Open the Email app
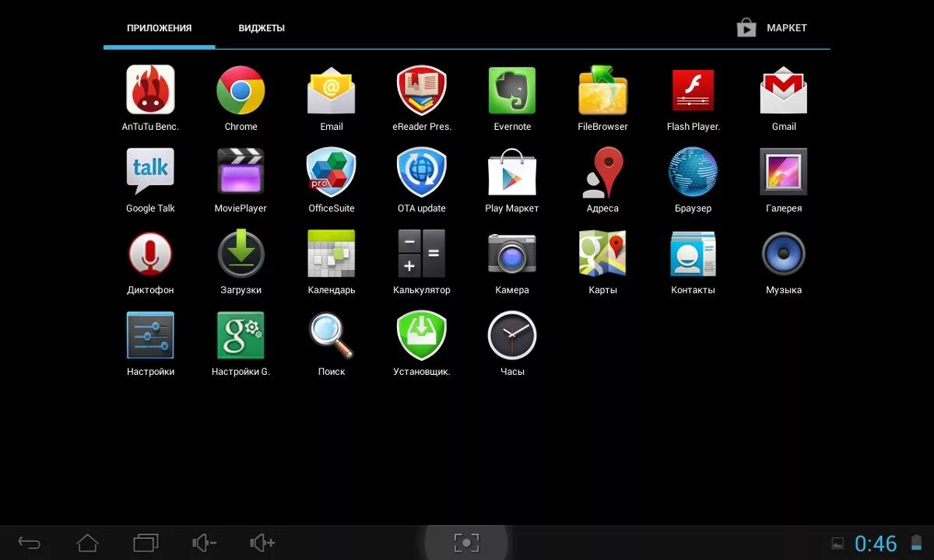Viewport: 934px width, 560px height. pos(332,90)
